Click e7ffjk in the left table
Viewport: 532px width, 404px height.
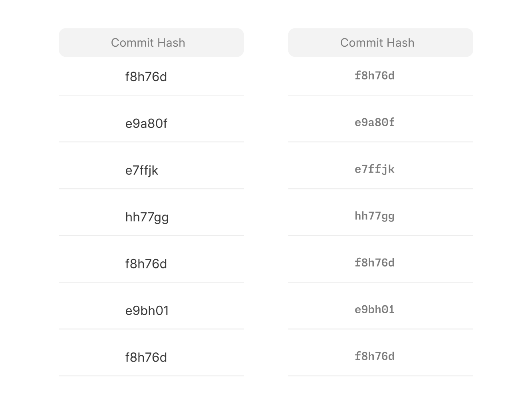pyautogui.click(x=141, y=170)
